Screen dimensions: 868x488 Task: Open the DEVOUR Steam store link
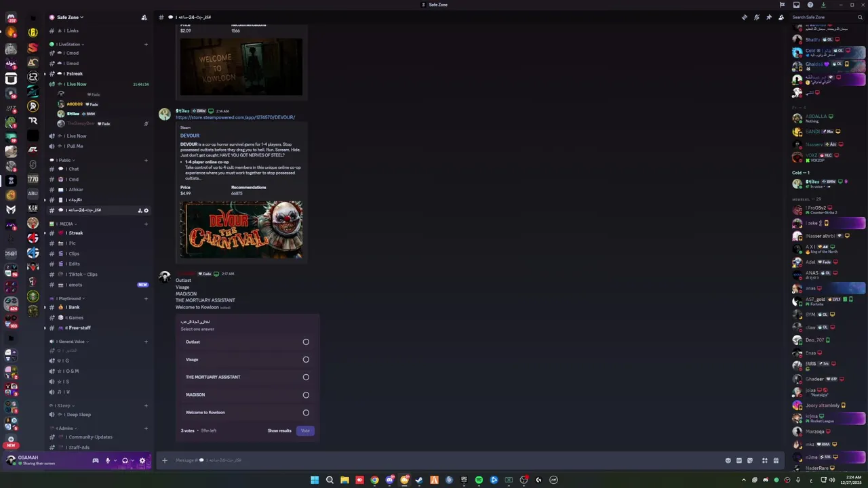[235, 117]
